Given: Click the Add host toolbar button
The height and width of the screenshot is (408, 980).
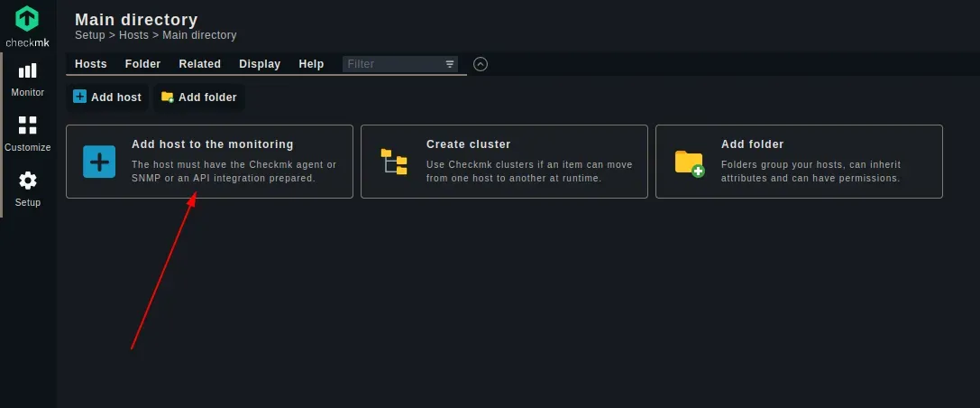Looking at the screenshot, I should pos(107,97).
